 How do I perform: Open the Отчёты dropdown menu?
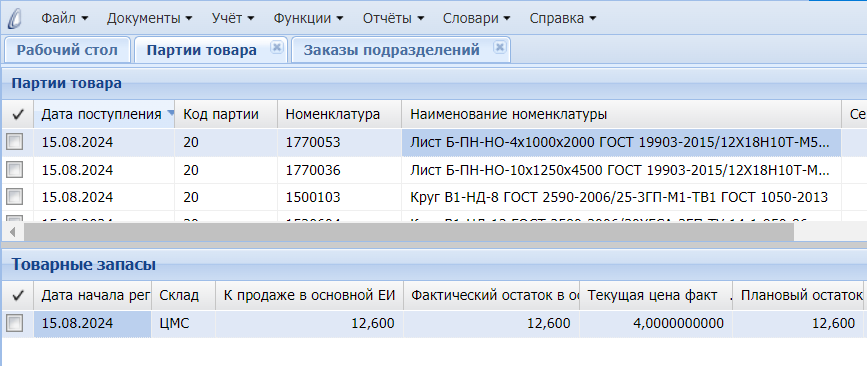[x=393, y=18]
